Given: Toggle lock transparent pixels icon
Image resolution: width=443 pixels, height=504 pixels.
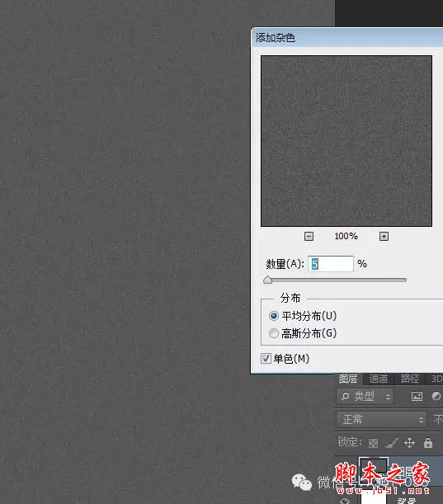Looking at the screenshot, I should click(x=373, y=443).
